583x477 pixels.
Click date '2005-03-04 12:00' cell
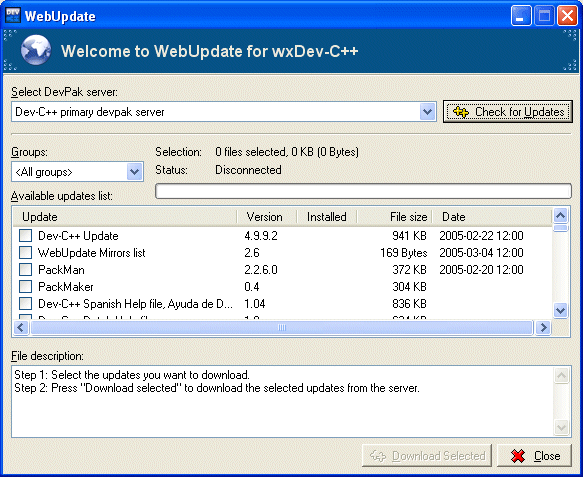click(x=481, y=253)
